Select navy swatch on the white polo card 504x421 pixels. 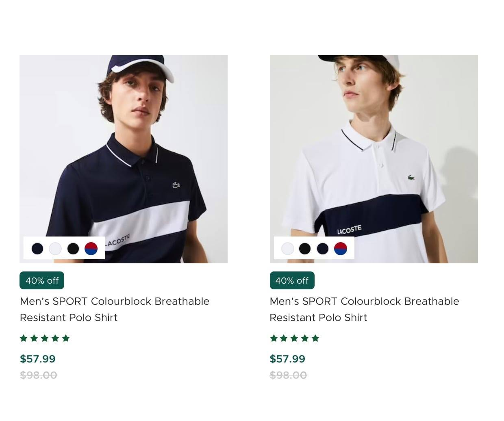coord(323,248)
